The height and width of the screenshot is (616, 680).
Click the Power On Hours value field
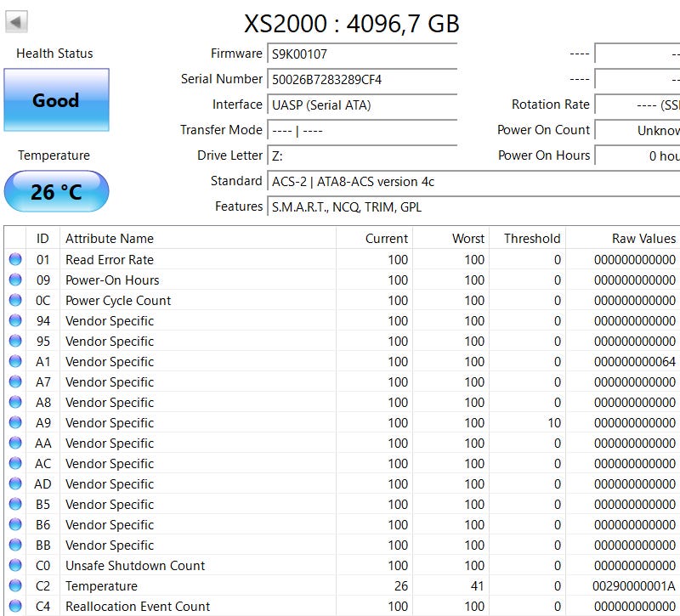[x=637, y=156]
